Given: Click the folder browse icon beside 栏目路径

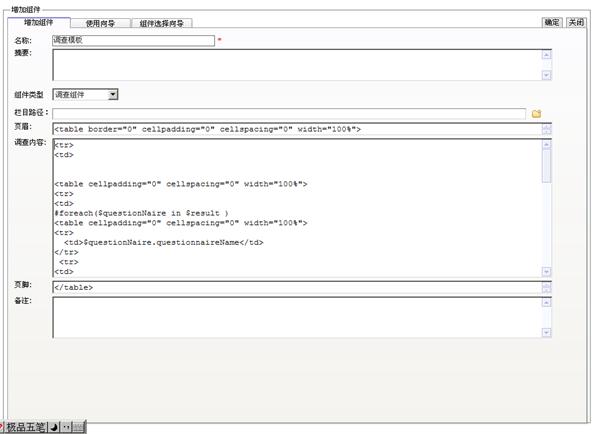Looking at the screenshot, I should [x=536, y=114].
